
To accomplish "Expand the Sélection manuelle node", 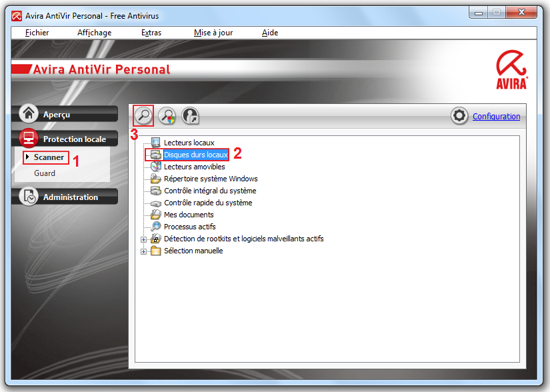I will click(143, 251).
